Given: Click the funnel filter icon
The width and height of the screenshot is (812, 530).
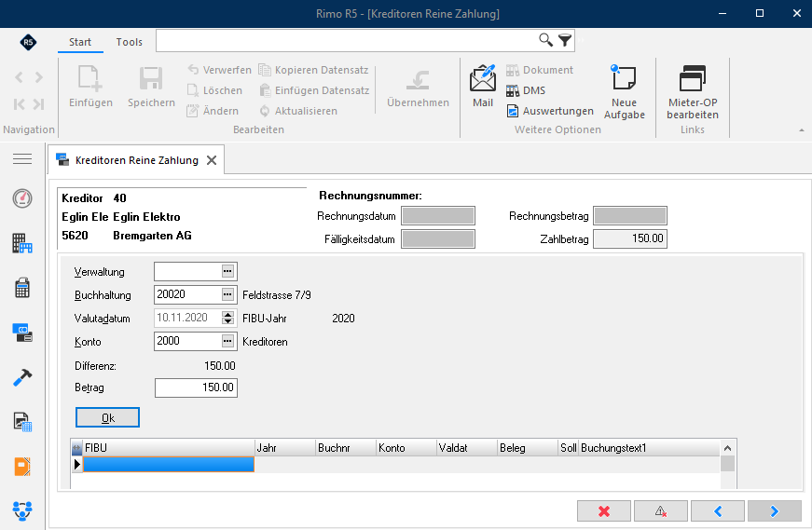Looking at the screenshot, I should point(565,40).
